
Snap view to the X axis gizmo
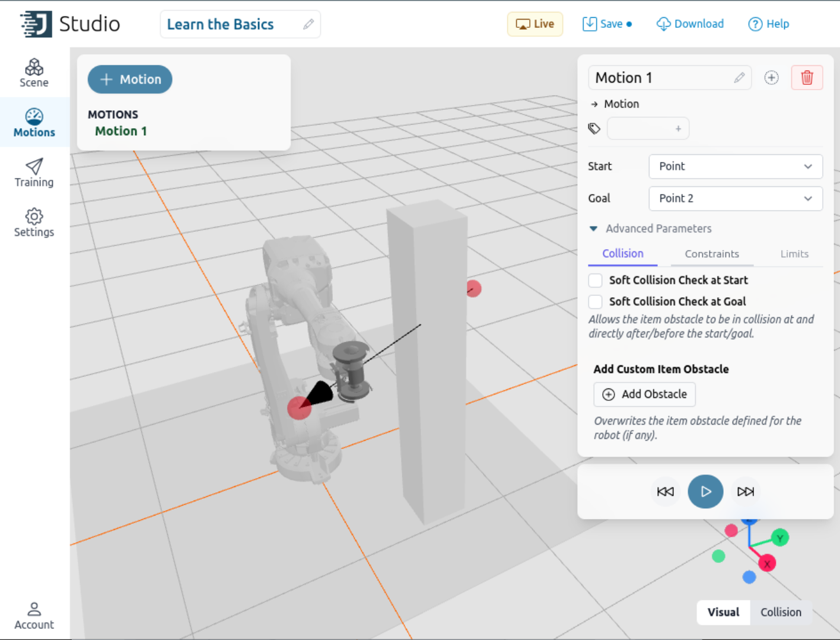[x=767, y=563]
